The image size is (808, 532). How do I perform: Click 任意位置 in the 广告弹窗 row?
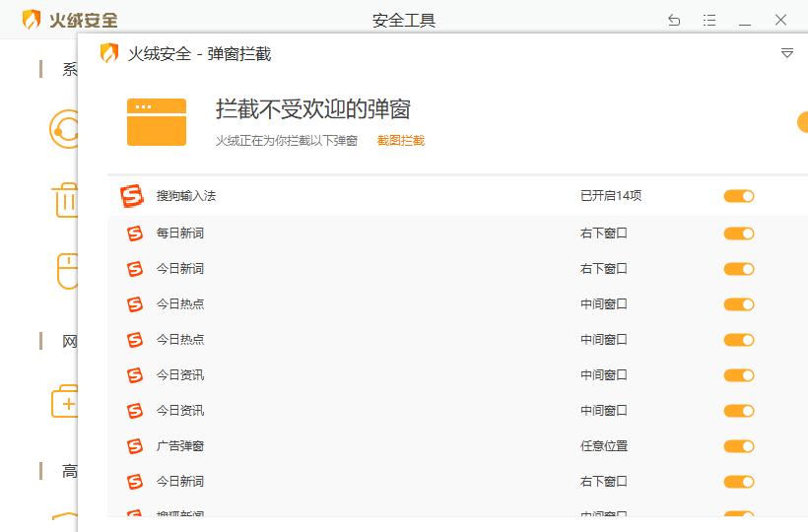604,446
